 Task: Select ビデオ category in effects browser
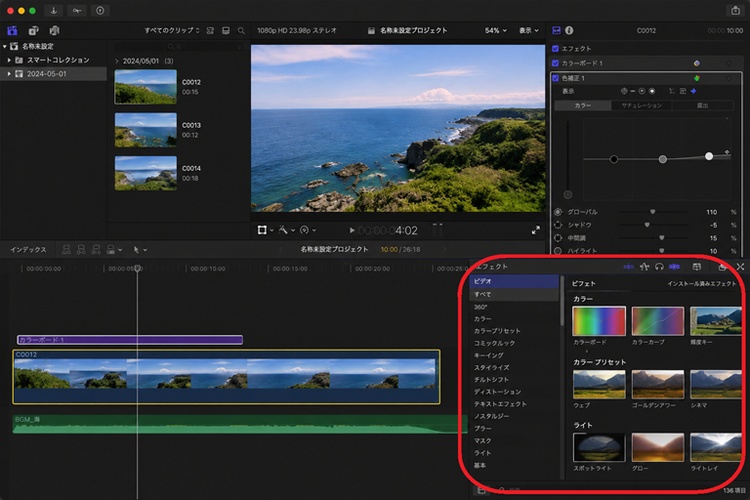tap(514, 281)
